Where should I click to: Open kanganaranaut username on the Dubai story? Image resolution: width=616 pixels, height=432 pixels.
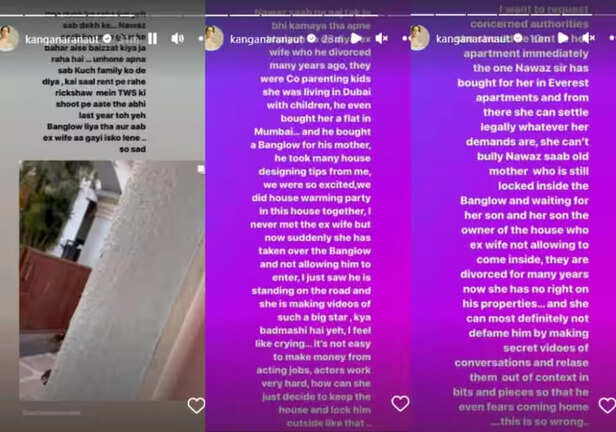(x=267, y=39)
